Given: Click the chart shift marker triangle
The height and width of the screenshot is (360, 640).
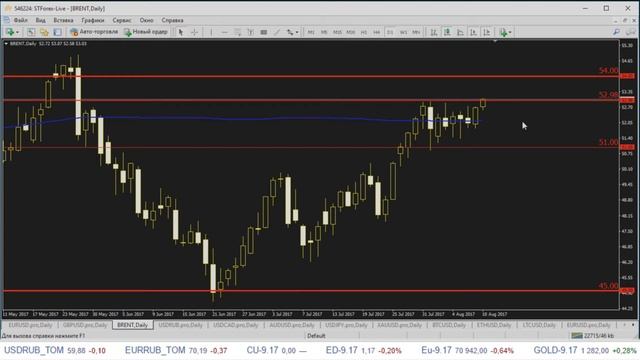Looking at the screenshot, I should pos(495,41).
